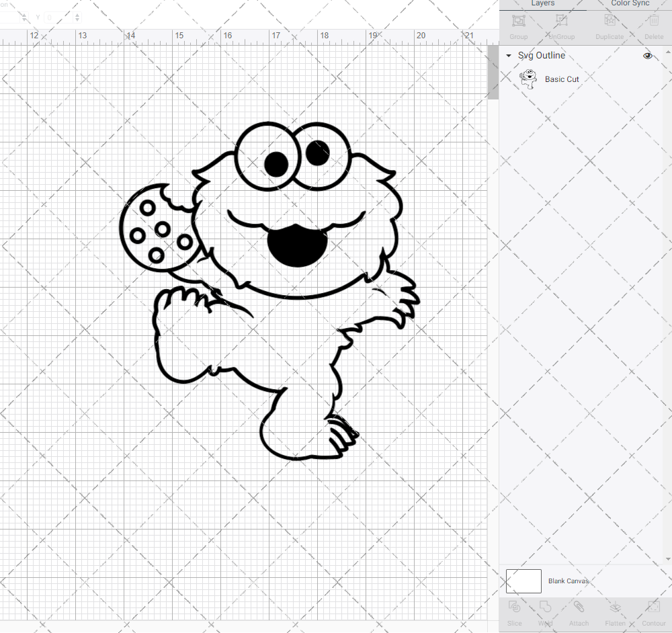Screen dimensions: 672x633
Task: Switch to the Color Sync tab
Action: click(630, 3)
